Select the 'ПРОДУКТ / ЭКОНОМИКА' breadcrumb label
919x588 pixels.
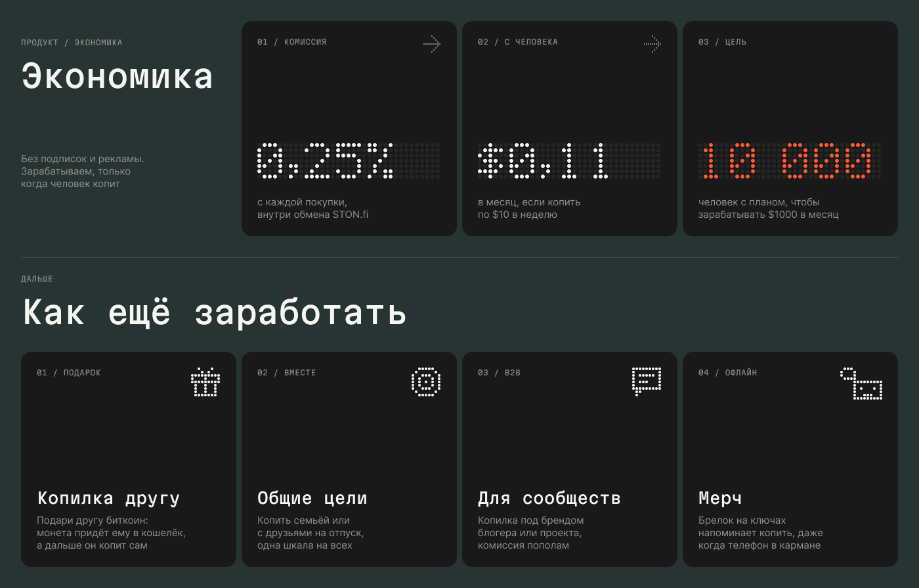click(72, 43)
